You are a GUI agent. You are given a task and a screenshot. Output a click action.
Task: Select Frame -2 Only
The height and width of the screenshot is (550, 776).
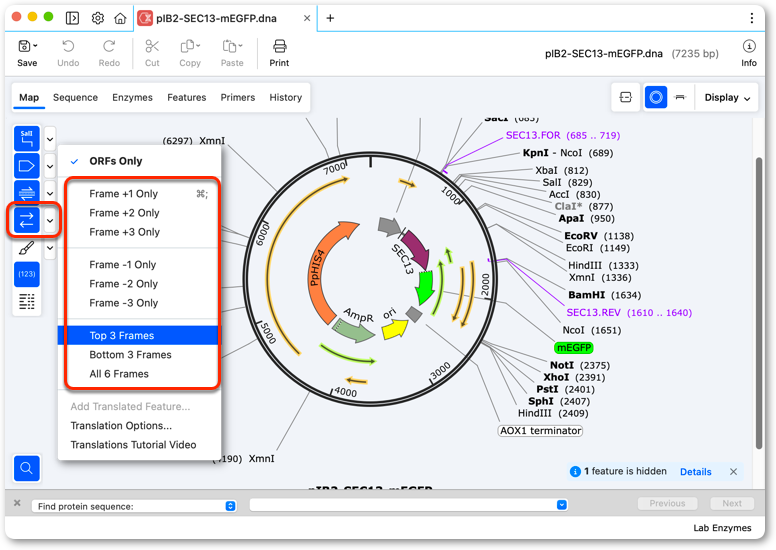click(139, 284)
